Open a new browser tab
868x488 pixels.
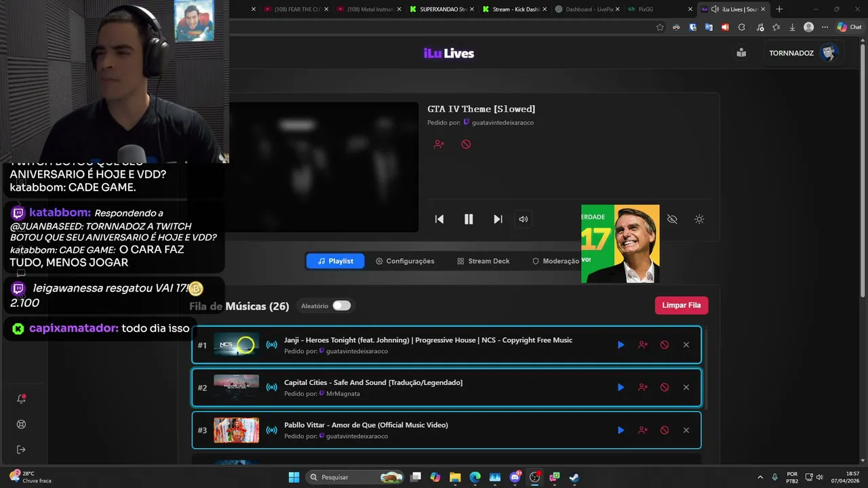[779, 9]
